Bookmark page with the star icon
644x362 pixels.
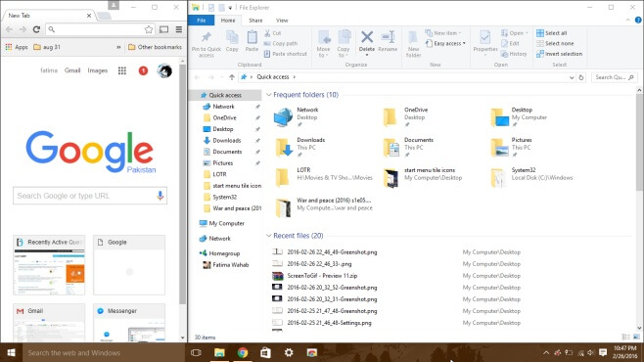[149, 29]
